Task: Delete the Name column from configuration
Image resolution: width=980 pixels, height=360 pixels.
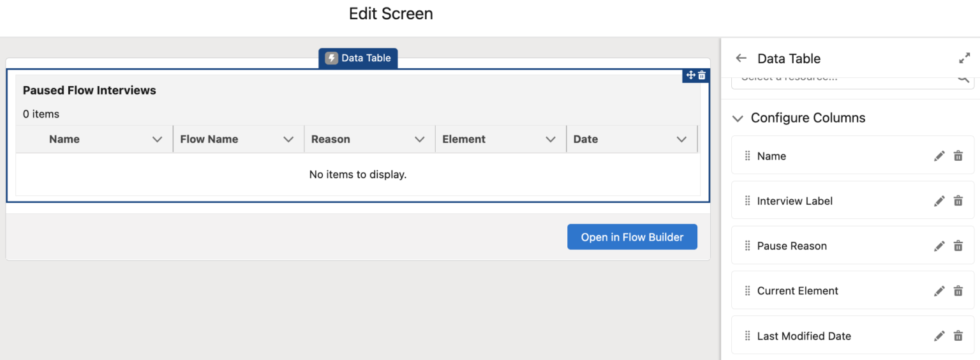Action: [x=958, y=156]
